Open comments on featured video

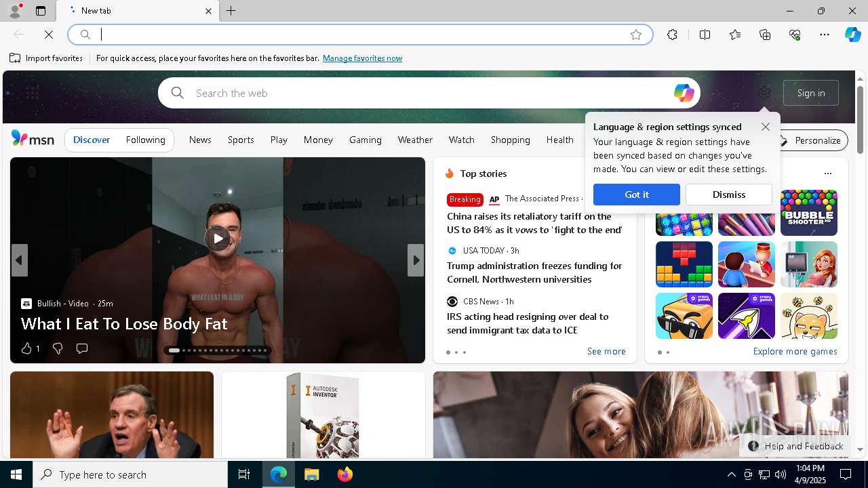coord(82,348)
